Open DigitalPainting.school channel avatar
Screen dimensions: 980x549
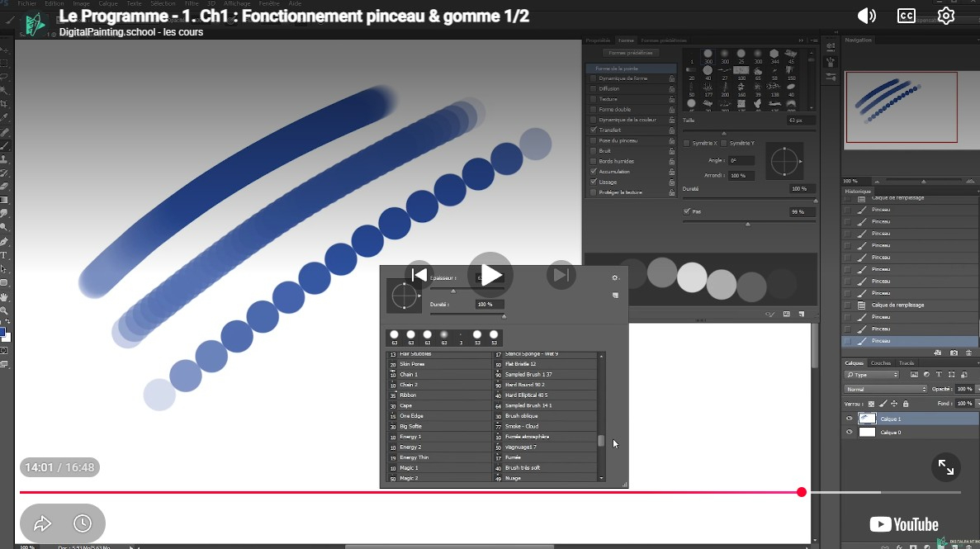[35, 23]
